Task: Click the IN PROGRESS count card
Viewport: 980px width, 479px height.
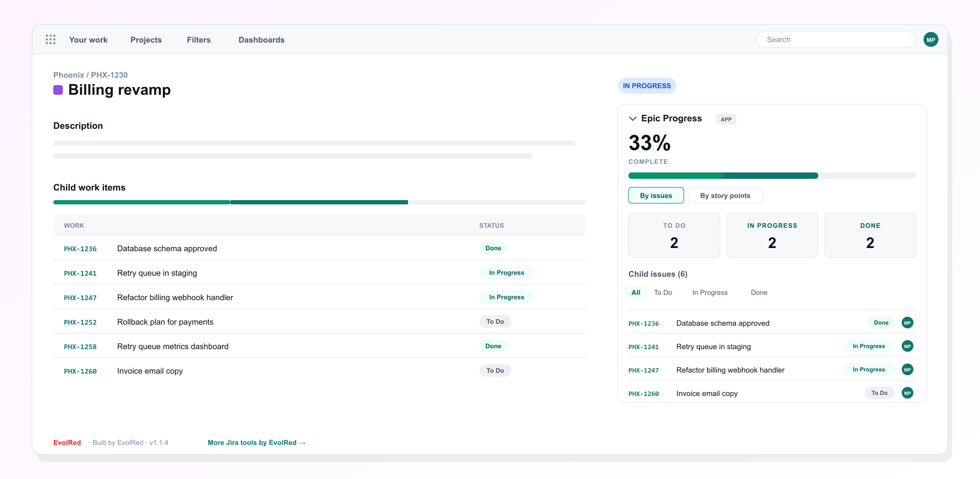Action: (x=772, y=235)
